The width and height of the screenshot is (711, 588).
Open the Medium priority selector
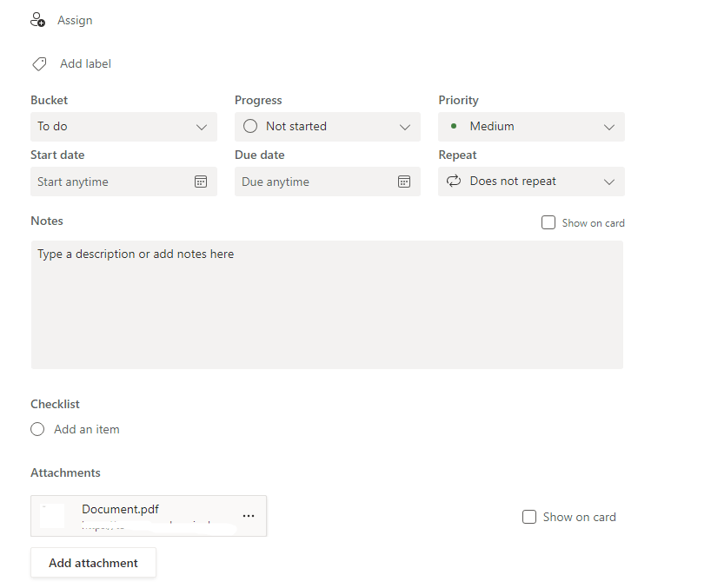click(x=531, y=127)
